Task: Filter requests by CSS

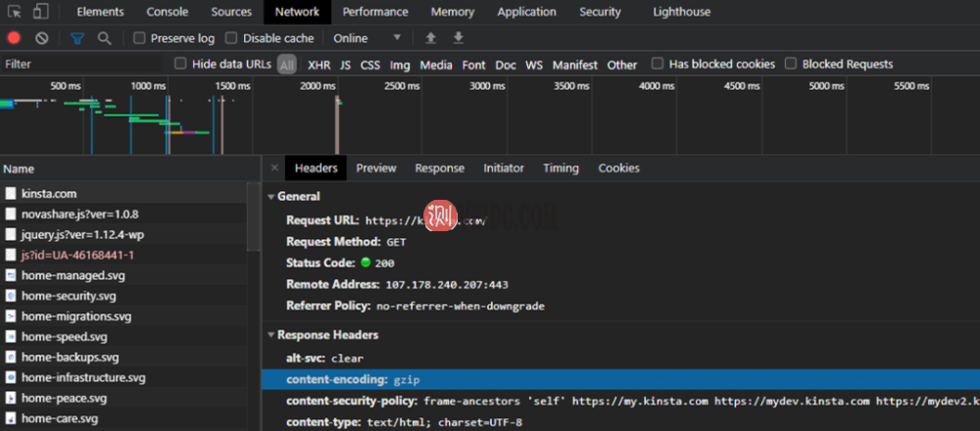Action: (x=370, y=65)
